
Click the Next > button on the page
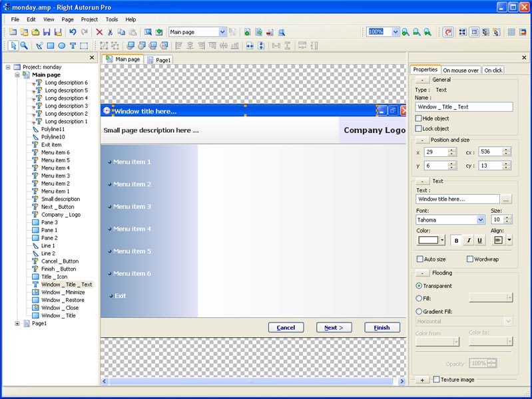[334, 327]
